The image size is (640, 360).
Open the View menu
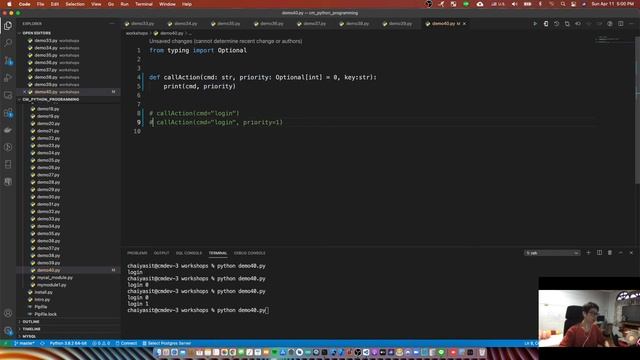pyautogui.click(x=96, y=4)
